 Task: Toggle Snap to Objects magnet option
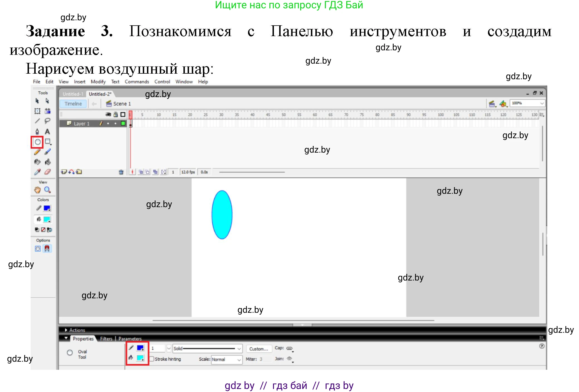(47, 249)
